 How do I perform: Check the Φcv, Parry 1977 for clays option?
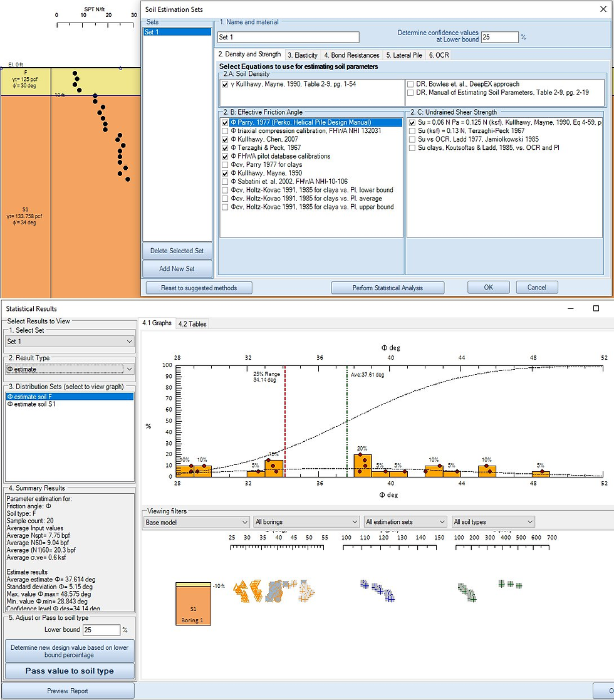coord(224,164)
